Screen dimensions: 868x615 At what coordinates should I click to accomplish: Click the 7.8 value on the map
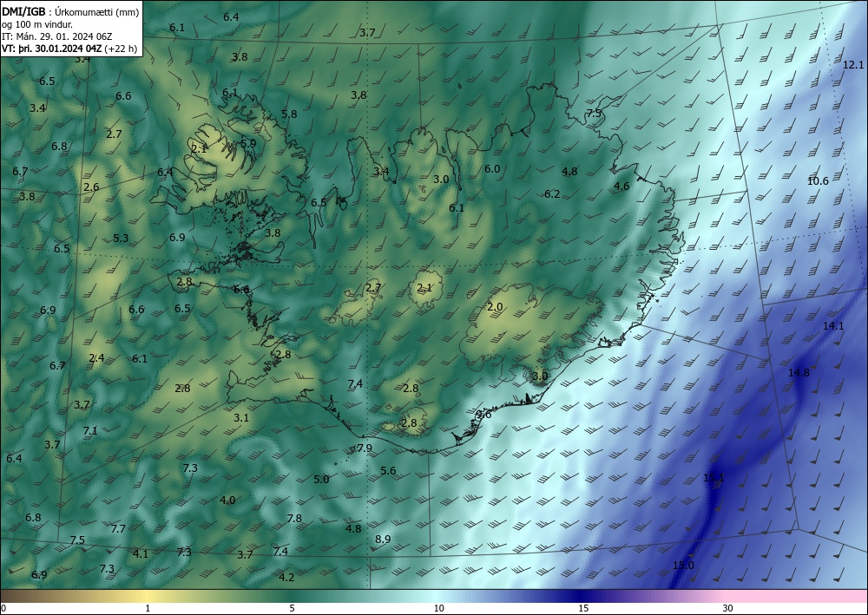294,518
